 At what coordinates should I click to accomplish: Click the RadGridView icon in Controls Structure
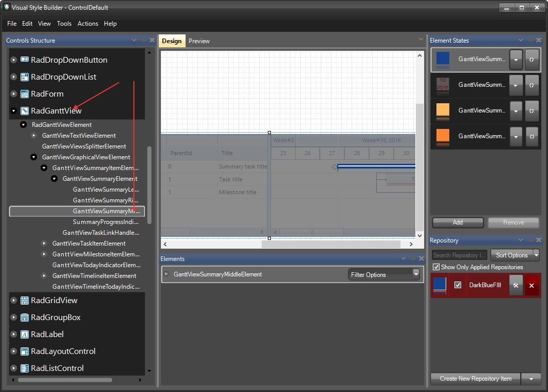24,300
